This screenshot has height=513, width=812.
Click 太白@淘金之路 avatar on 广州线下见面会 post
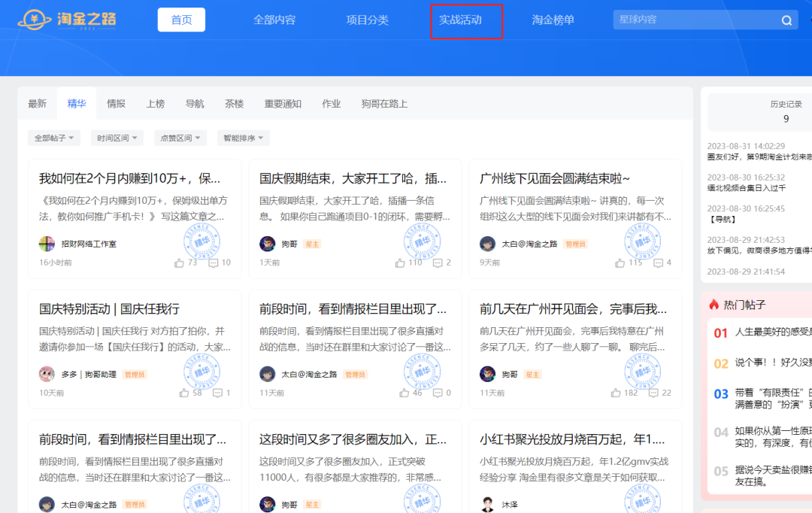(x=487, y=244)
